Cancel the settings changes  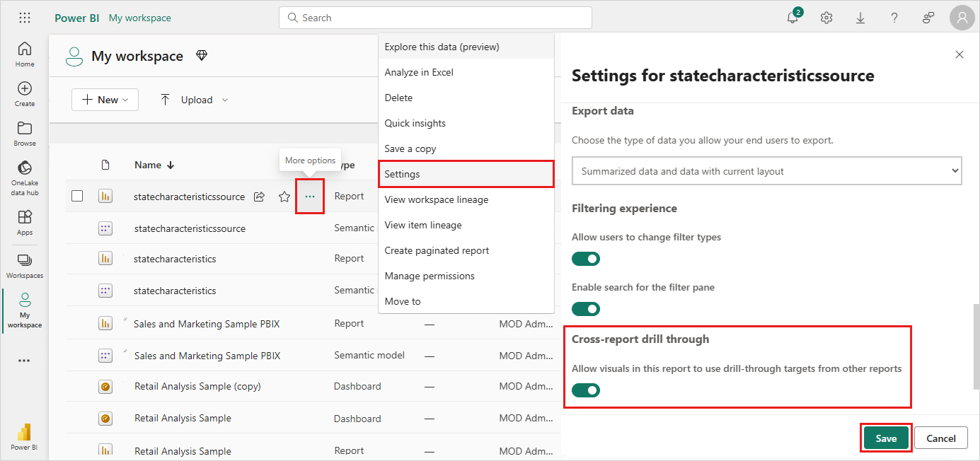click(941, 438)
